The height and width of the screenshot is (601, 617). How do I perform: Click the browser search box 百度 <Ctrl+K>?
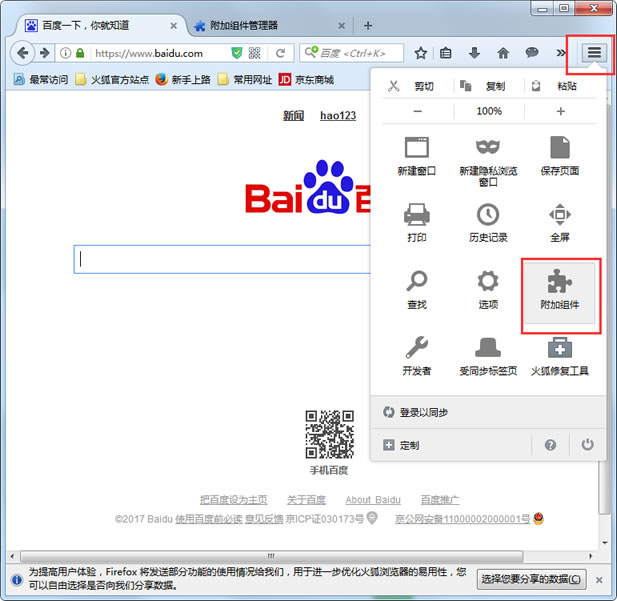351,53
